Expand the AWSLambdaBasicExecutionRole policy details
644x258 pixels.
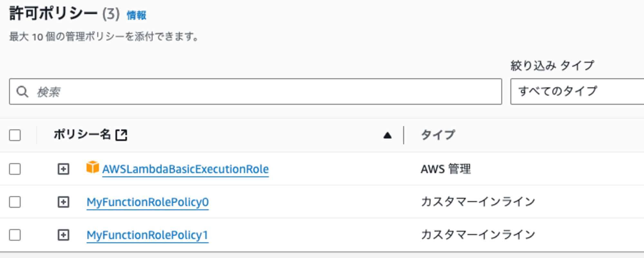tap(63, 169)
